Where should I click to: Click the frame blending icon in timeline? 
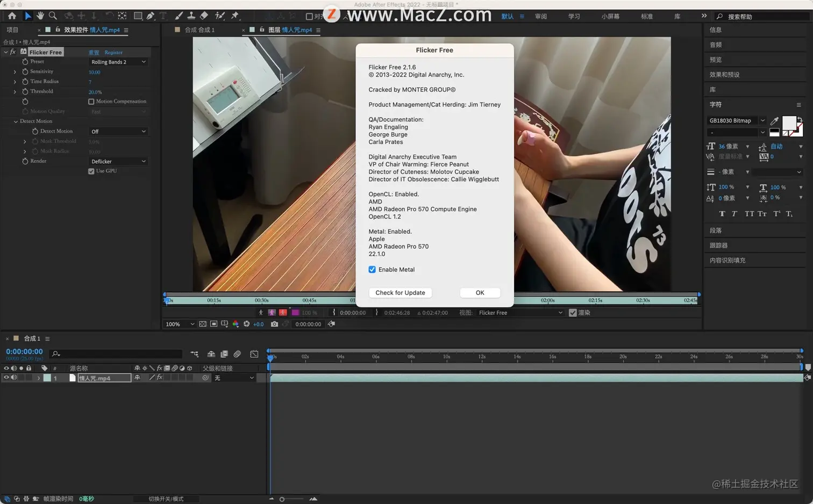click(224, 354)
